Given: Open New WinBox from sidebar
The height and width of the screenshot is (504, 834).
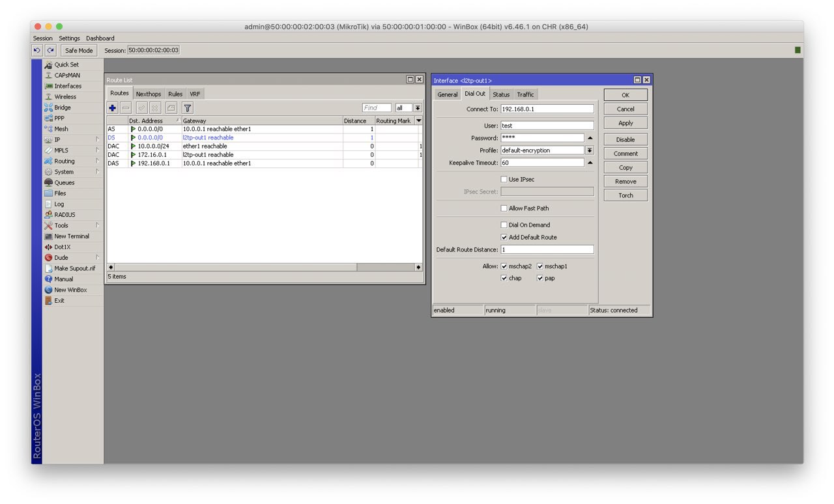Looking at the screenshot, I should (70, 290).
